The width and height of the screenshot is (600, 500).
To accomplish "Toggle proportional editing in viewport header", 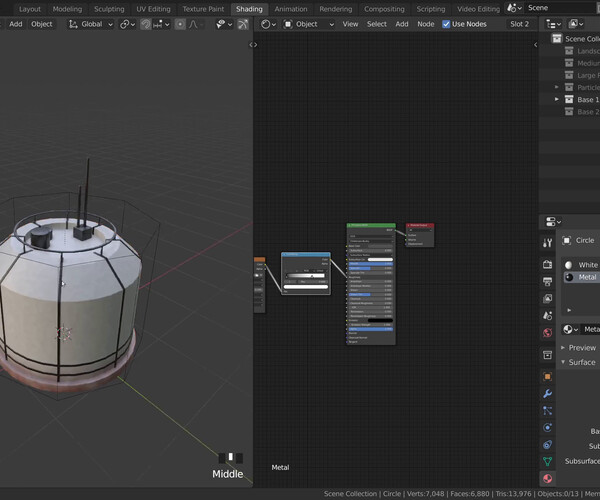I will (x=180, y=24).
